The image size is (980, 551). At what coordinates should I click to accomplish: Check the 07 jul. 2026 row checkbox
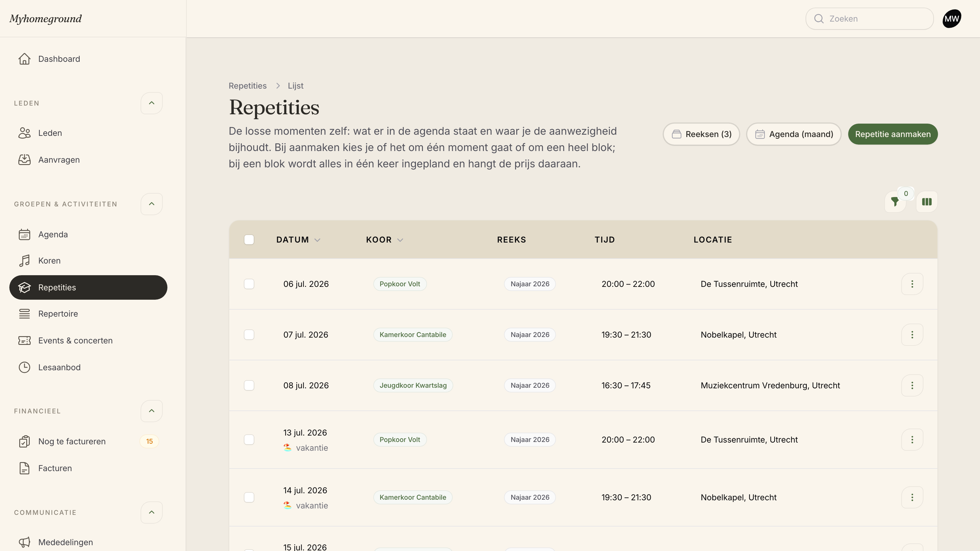[x=249, y=335]
